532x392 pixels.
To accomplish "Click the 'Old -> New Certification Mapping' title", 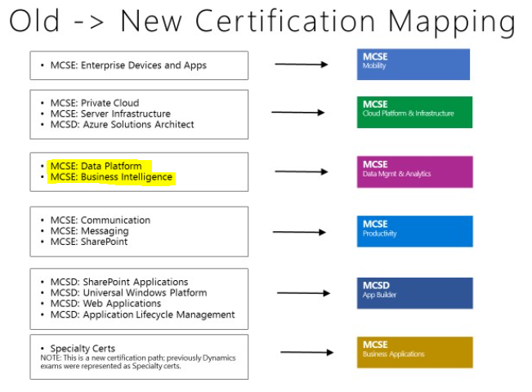I will coord(262,22).
